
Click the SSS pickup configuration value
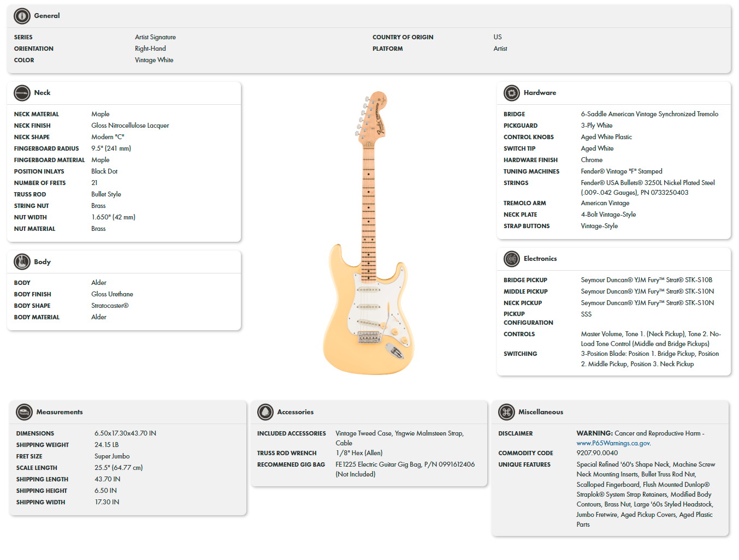coord(586,314)
